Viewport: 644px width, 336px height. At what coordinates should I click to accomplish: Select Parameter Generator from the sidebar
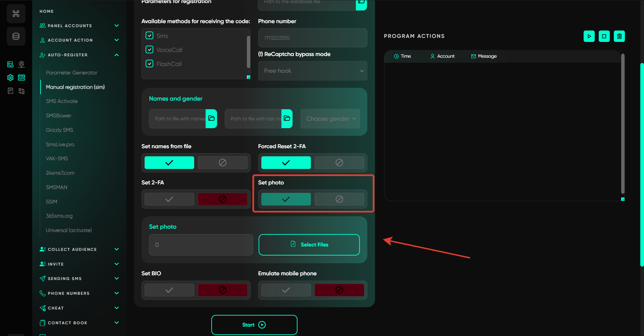coord(71,73)
